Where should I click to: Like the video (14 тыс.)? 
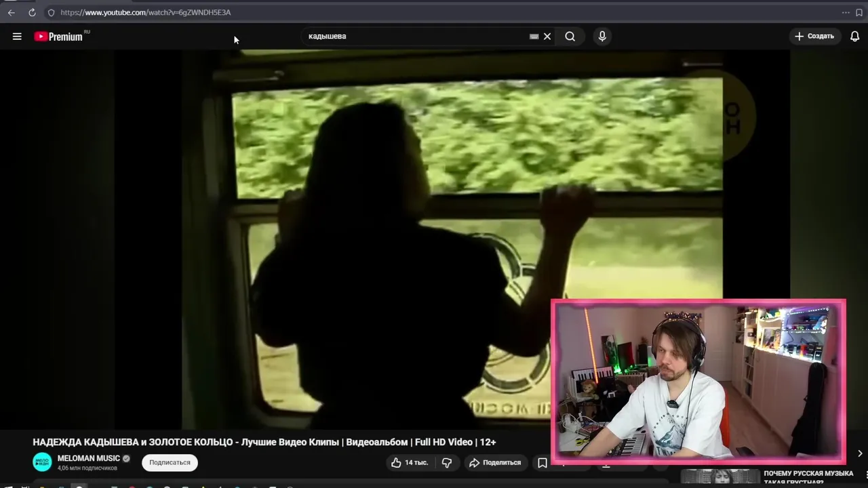coord(409,462)
